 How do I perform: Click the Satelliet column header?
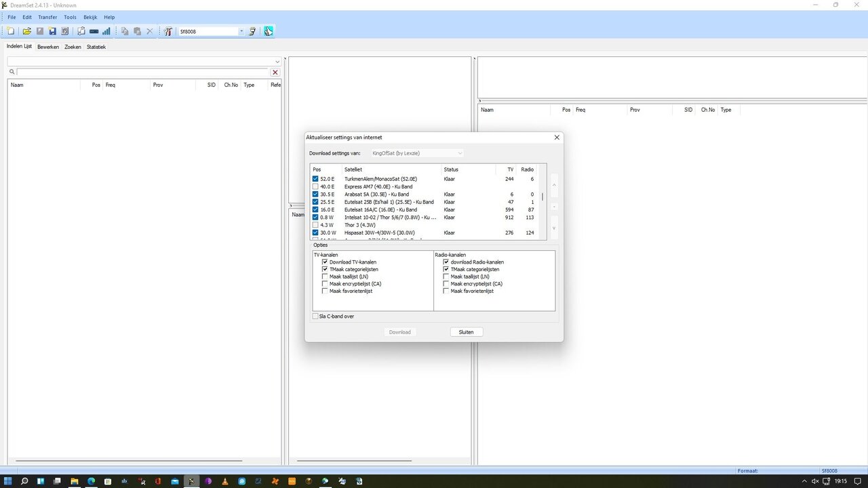click(x=391, y=169)
